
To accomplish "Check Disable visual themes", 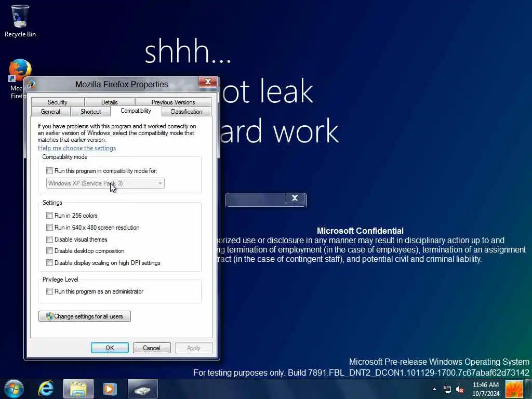I will [x=49, y=239].
